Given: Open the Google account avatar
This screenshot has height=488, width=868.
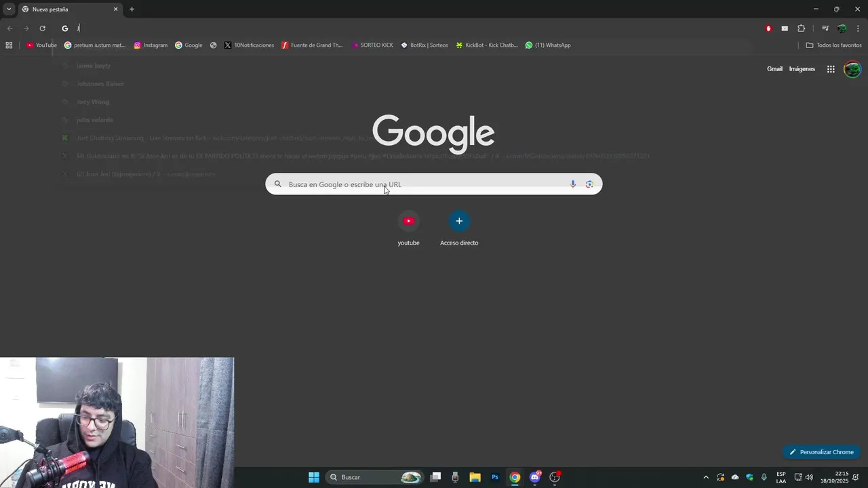Looking at the screenshot, I should 852,69.
